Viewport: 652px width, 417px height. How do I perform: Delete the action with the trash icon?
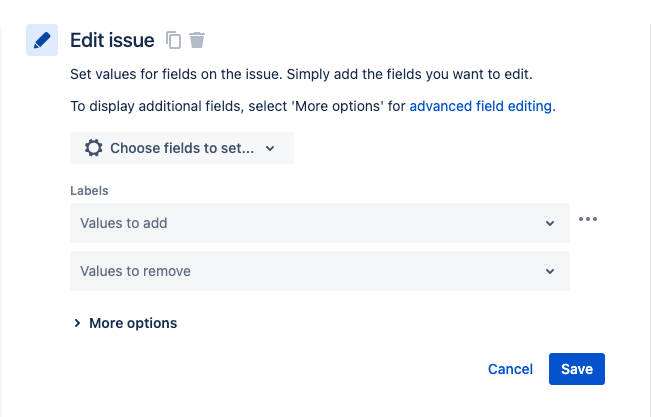pyautogui.click(x=197, y=40)
